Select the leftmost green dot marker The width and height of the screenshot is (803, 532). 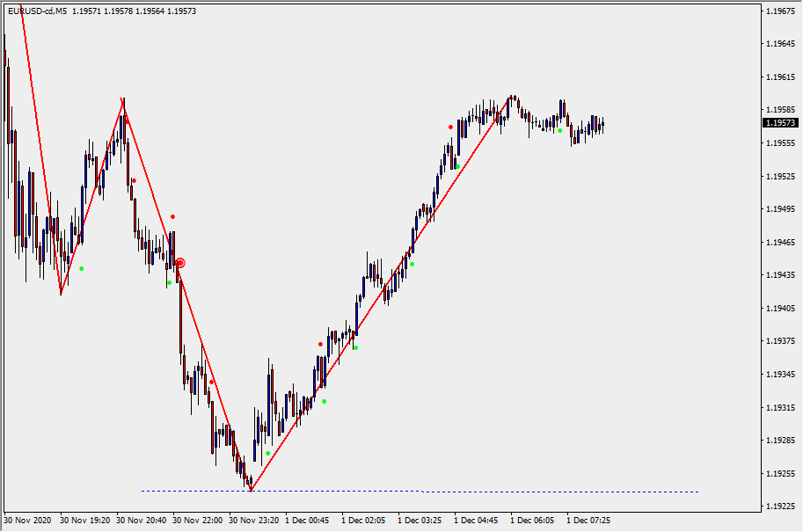pyautogui.click(x=82, y=268)
